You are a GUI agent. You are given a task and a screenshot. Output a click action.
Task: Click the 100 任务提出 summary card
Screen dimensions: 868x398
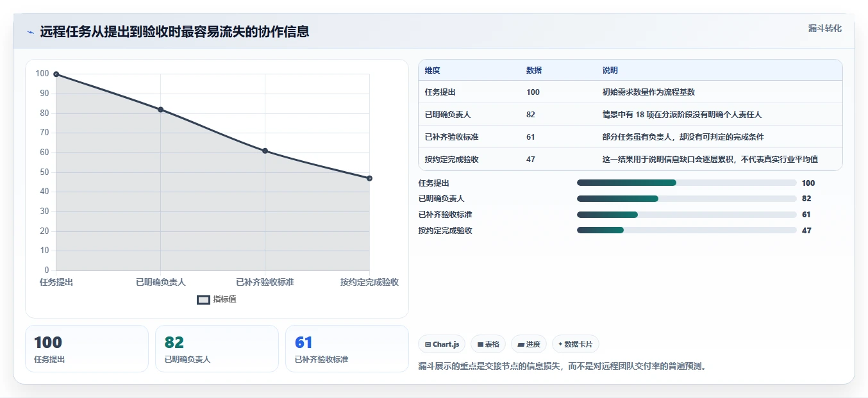[87, 349]
